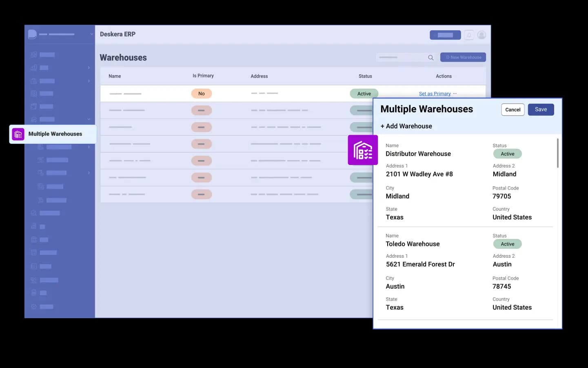Click the search magnifier icon

(430, 58)
